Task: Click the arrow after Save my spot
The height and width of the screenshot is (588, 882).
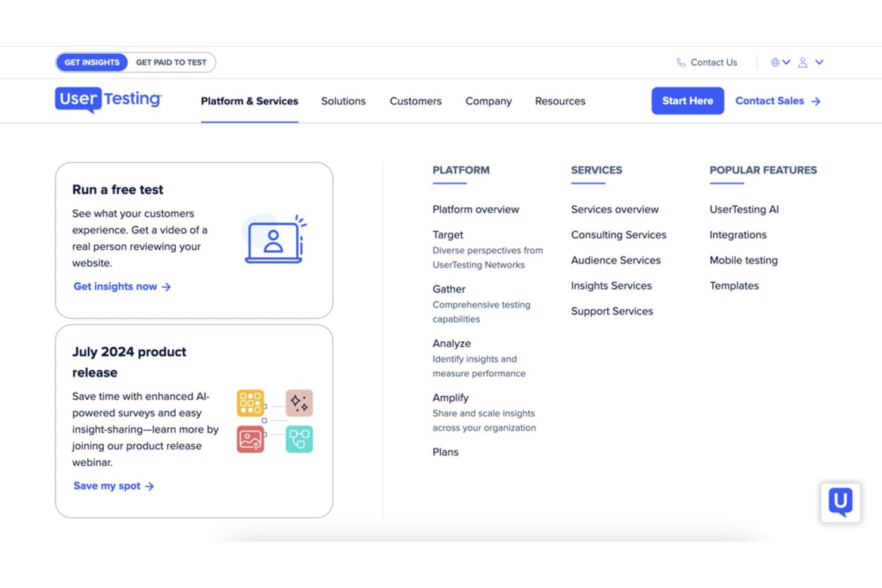Action: 150,486
